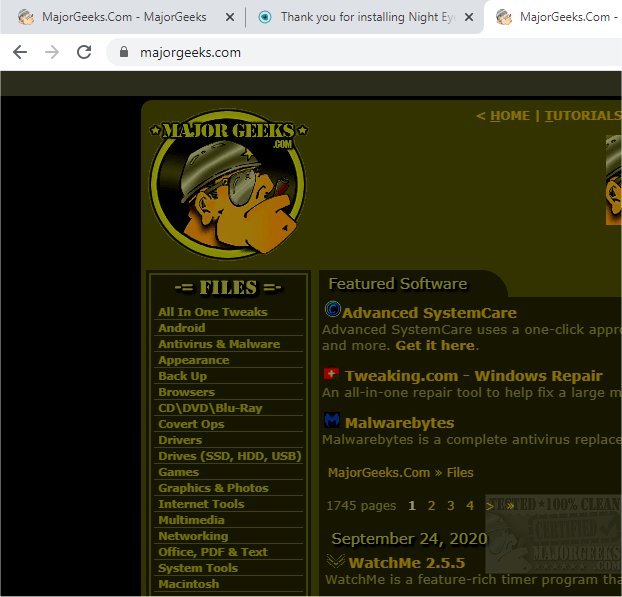Go to pagination page 2
The width and height of the screenshot is (622, 597).
(432, 506)
